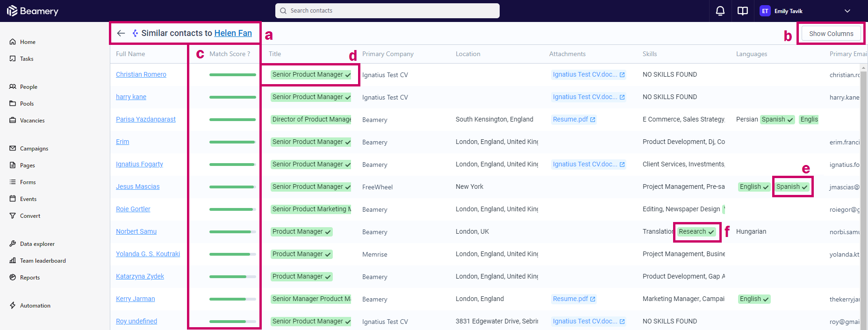Open Parisa Yazdanparast's contact
Viewport: 868px width, 330px height.
(x=146, y=119)
